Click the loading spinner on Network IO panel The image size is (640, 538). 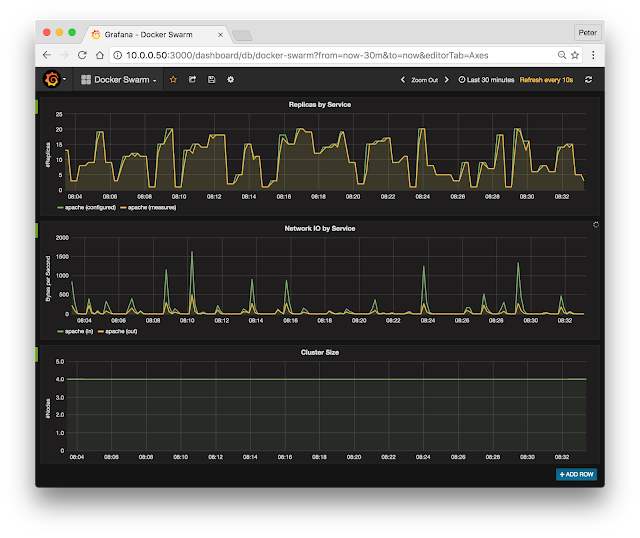click(x=596, y=225)
